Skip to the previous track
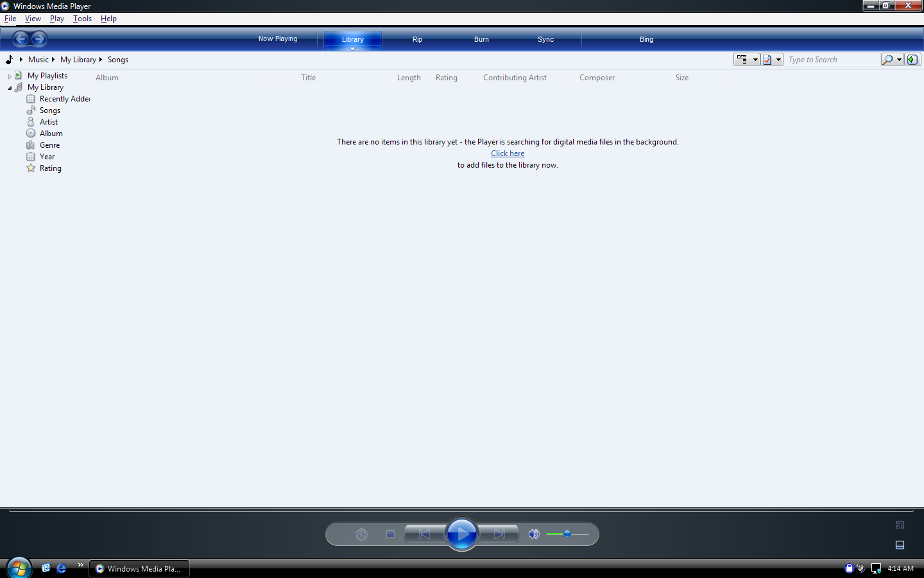Image resolution: width=924 pixels, height=578 pixels. [x=424, y=534]
